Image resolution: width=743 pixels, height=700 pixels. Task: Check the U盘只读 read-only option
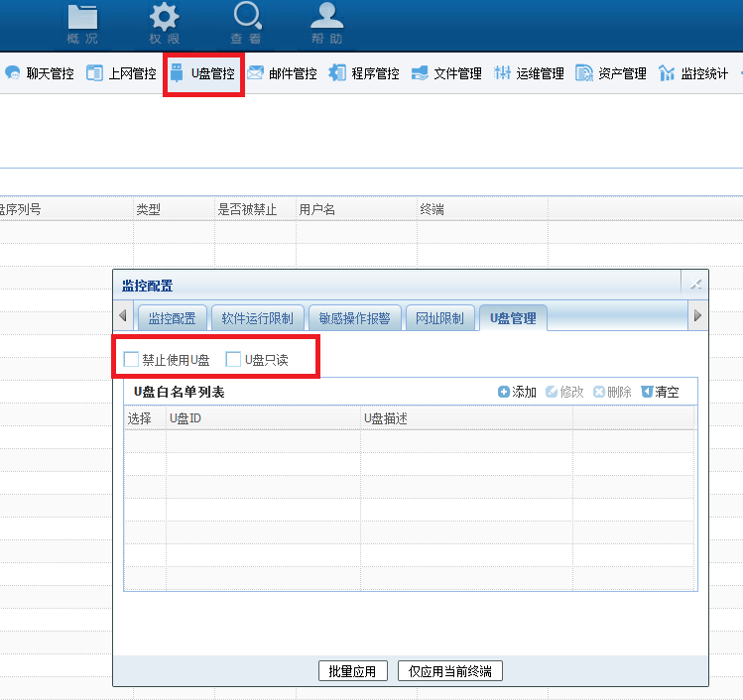(234, 359)
